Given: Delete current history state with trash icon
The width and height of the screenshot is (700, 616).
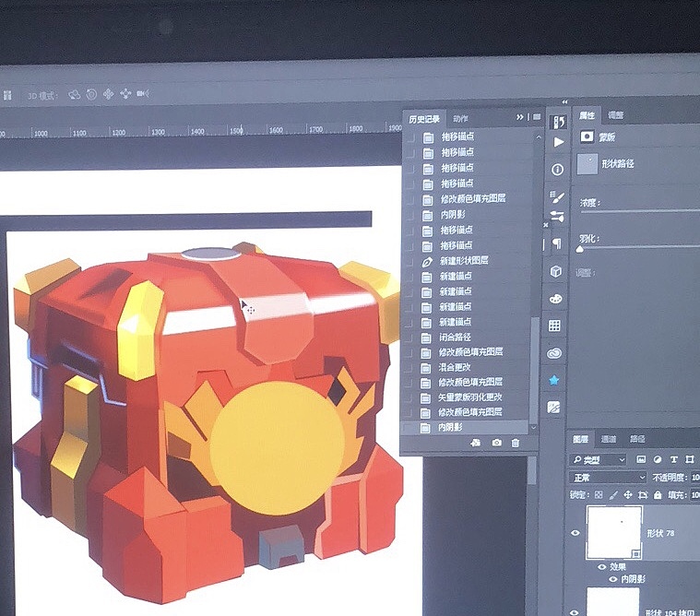Looking at the screenshot, I should pos(516,444).
